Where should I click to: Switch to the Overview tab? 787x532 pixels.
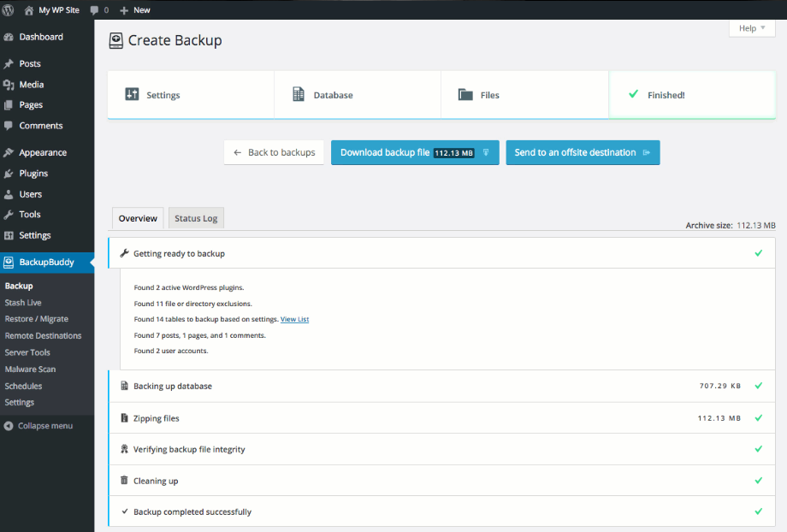coord(138,218)
